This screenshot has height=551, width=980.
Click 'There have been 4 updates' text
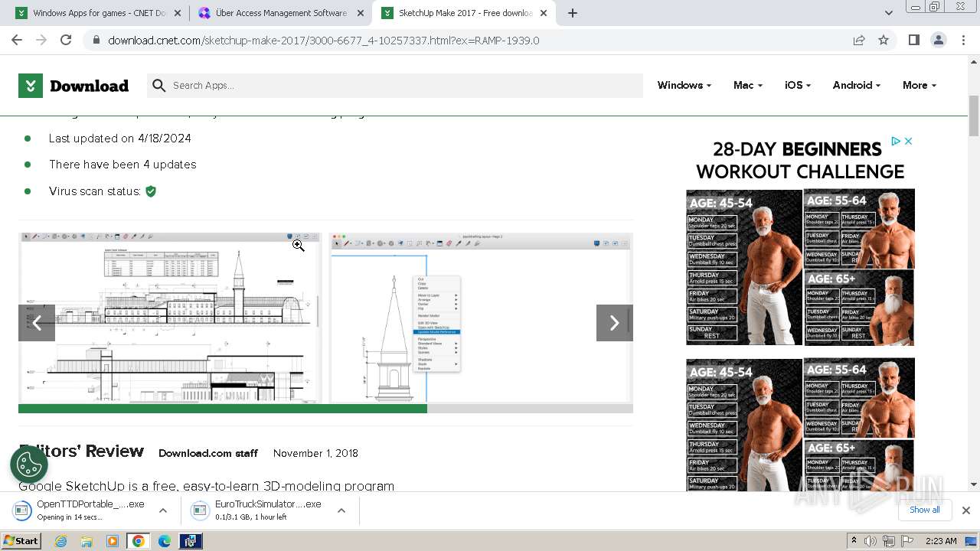[x=122, y=165]
